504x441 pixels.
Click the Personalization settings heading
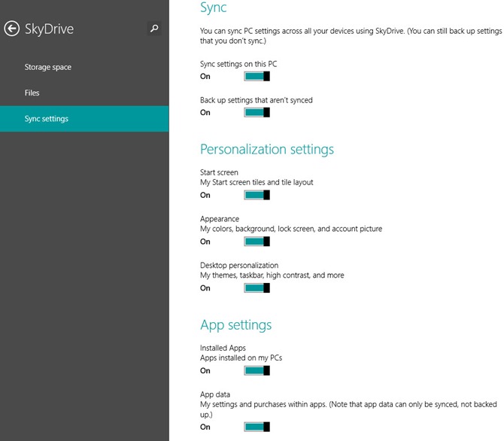267,150
